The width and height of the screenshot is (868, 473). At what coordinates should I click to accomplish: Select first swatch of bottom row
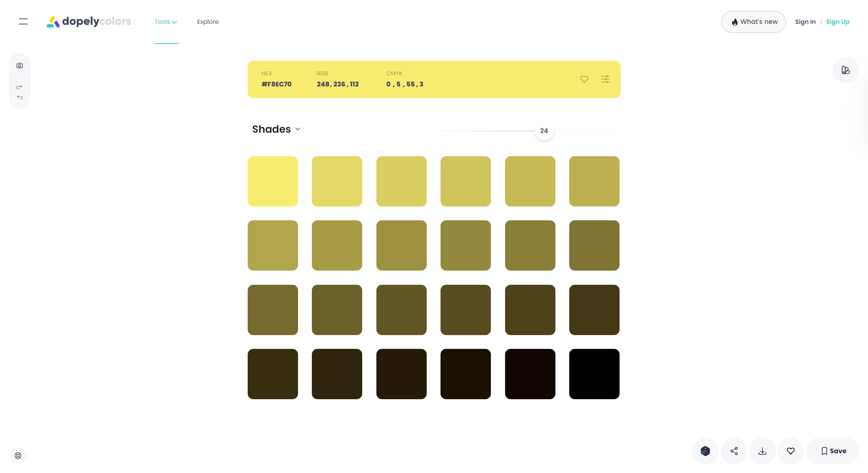273,374
